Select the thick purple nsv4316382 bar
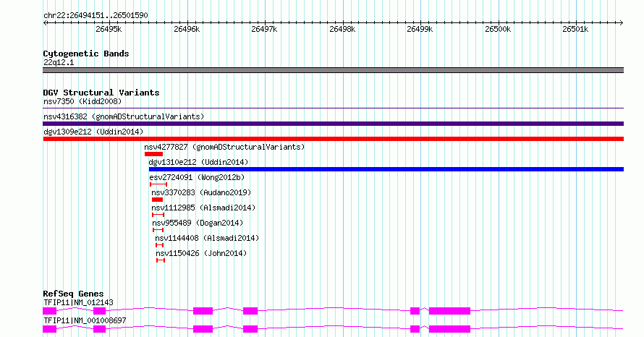Viewport: 644px width, 337px height. [333, 124]
